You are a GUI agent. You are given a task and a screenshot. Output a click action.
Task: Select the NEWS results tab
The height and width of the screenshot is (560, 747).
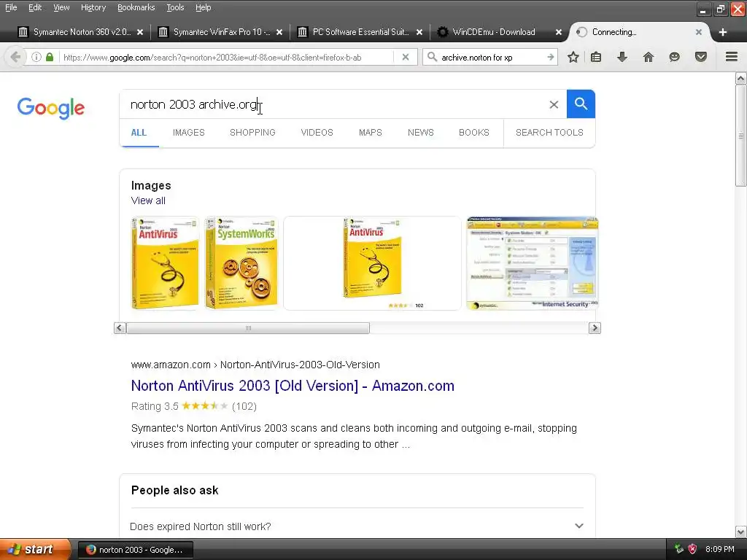[x=421, y=133]
